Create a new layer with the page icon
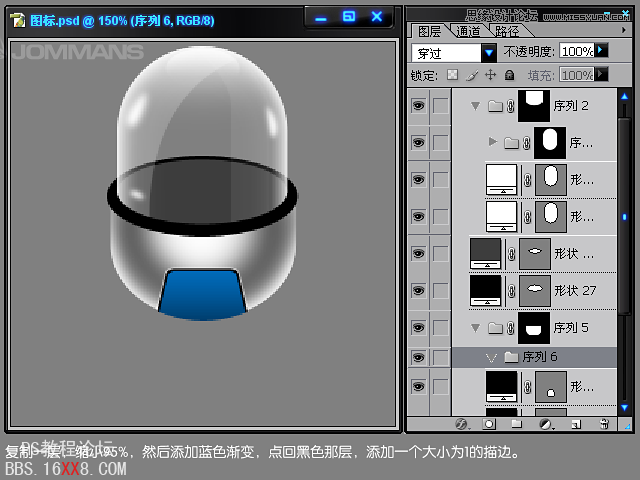 [575, 424]
